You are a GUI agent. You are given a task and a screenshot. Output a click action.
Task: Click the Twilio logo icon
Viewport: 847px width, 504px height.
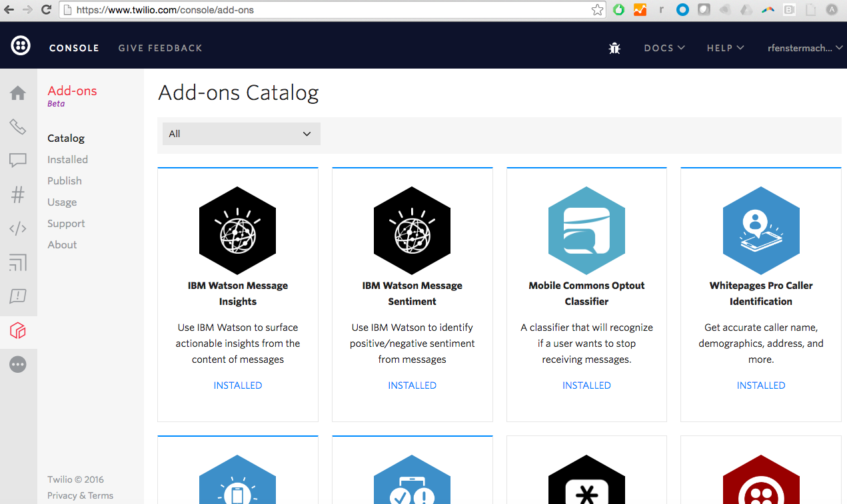coord(21,46)
